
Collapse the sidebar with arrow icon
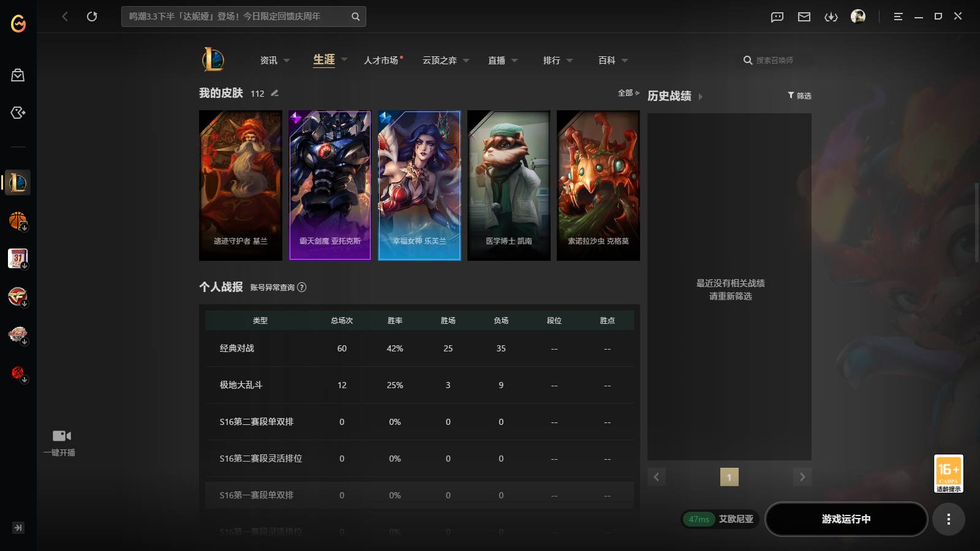[x=18, y=528]
